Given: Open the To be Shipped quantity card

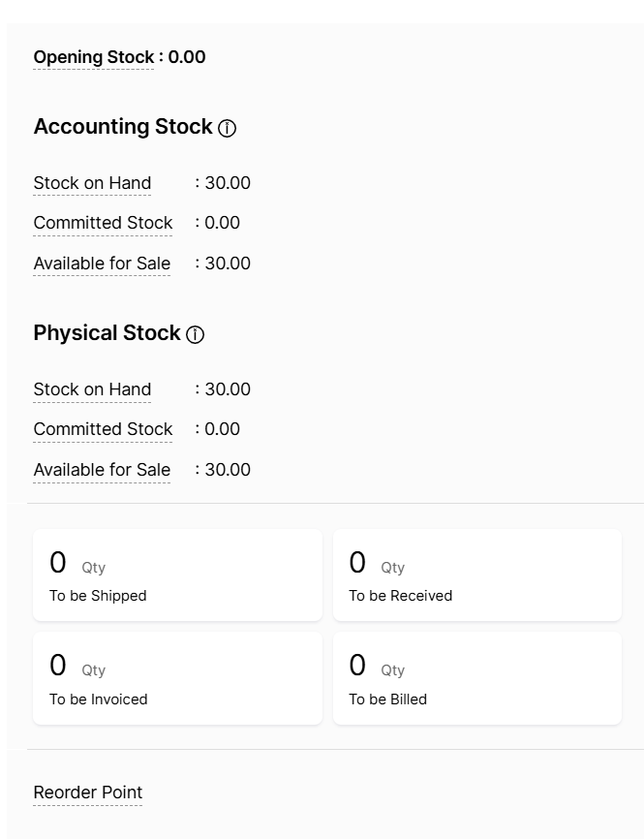Looking at the screenshot, I should (x=177, y=575).
